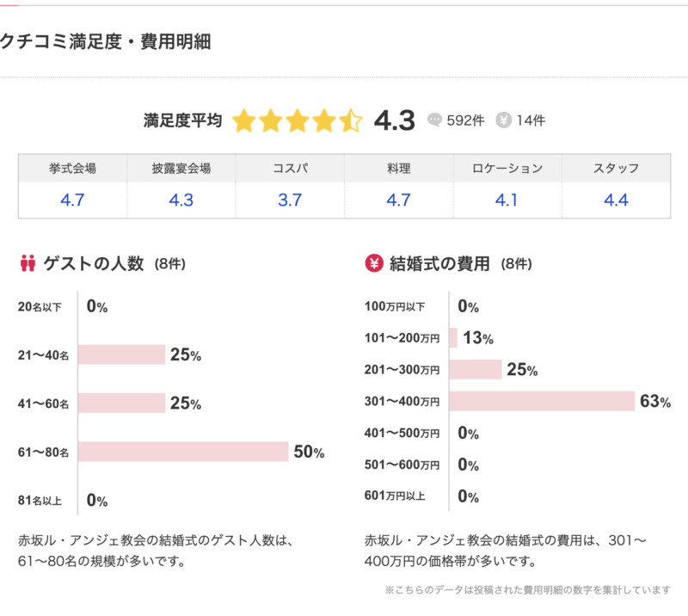Click the 101〜200万円 cost bar
688x616 pixels.
[453, 337]
